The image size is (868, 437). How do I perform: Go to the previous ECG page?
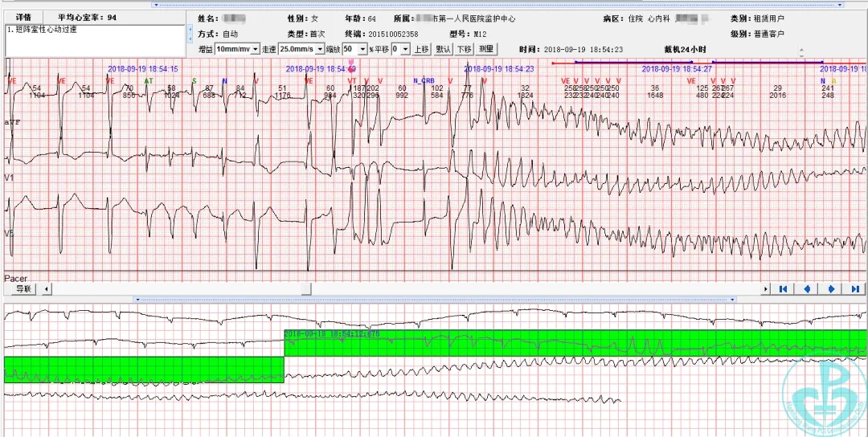(807, 288)
